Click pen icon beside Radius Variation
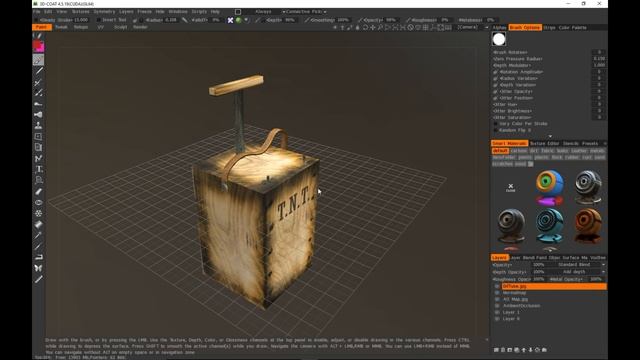 [496, 78]
